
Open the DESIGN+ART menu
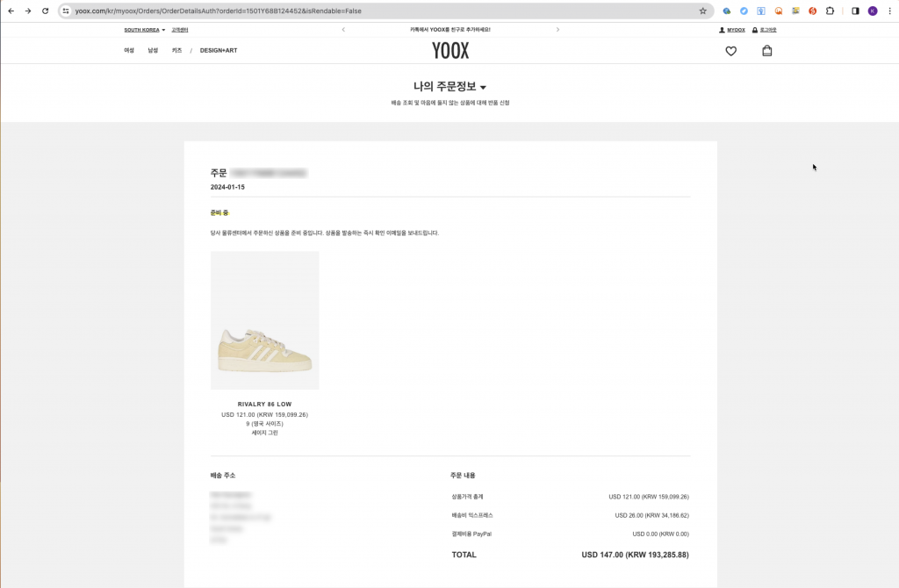tap(219, 50)
